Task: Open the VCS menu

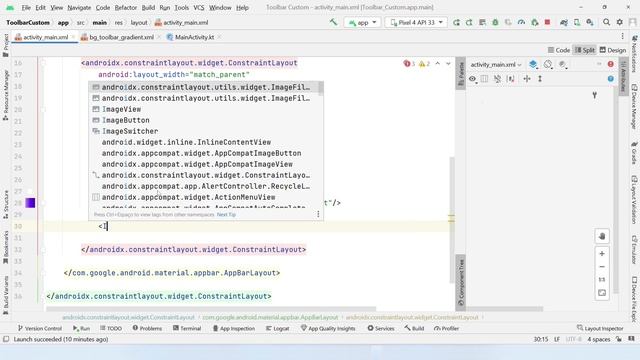Action: point(199,7)
